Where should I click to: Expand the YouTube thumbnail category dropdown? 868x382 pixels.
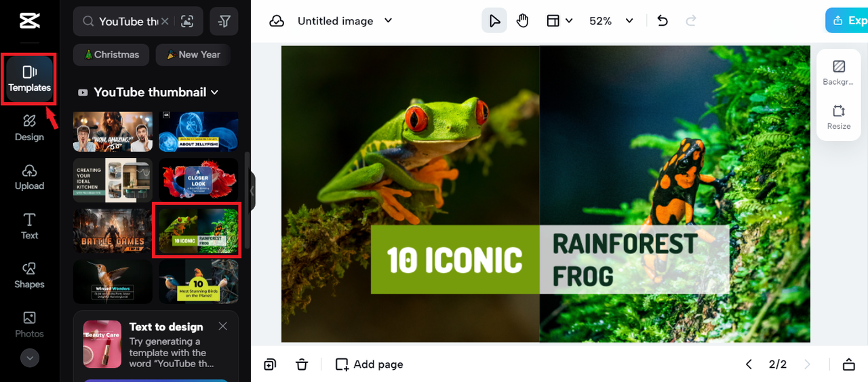pos(214,92)
